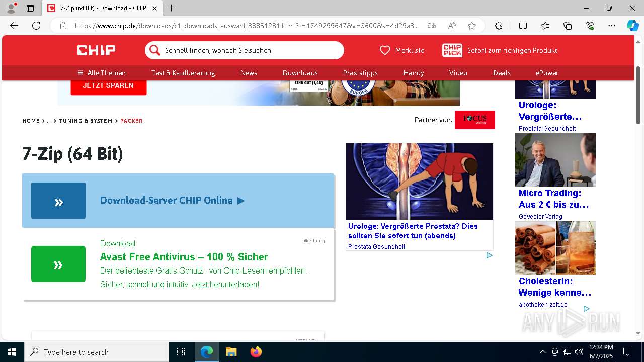
Task: Expand the breadcrumb ellipsis
Action: pos(49,121)
